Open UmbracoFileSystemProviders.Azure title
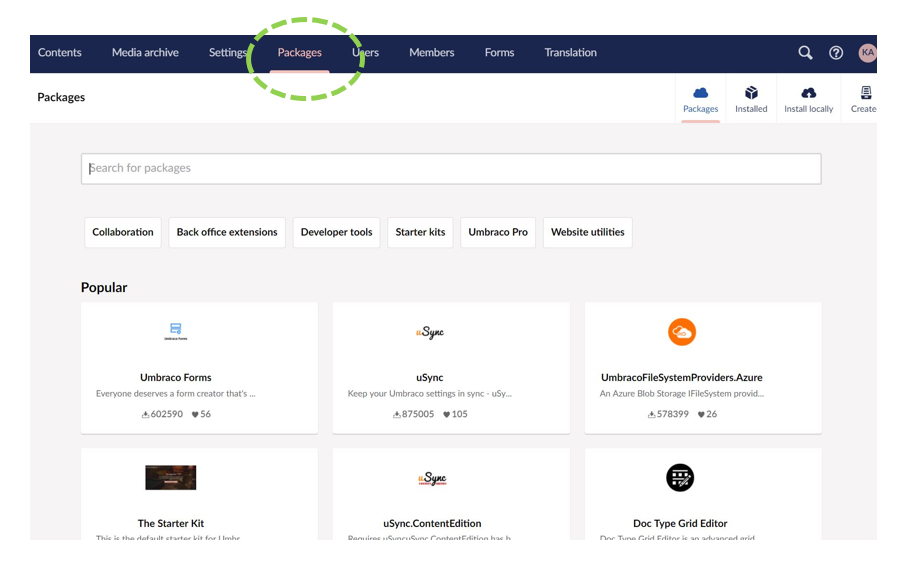This screenshot has height=570, width=897. tap(681, 378)
